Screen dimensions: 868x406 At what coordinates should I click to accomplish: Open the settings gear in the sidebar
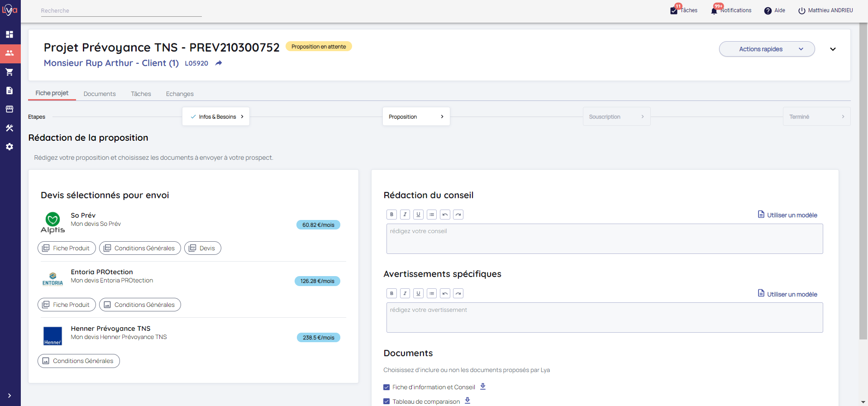coord(10,147)
